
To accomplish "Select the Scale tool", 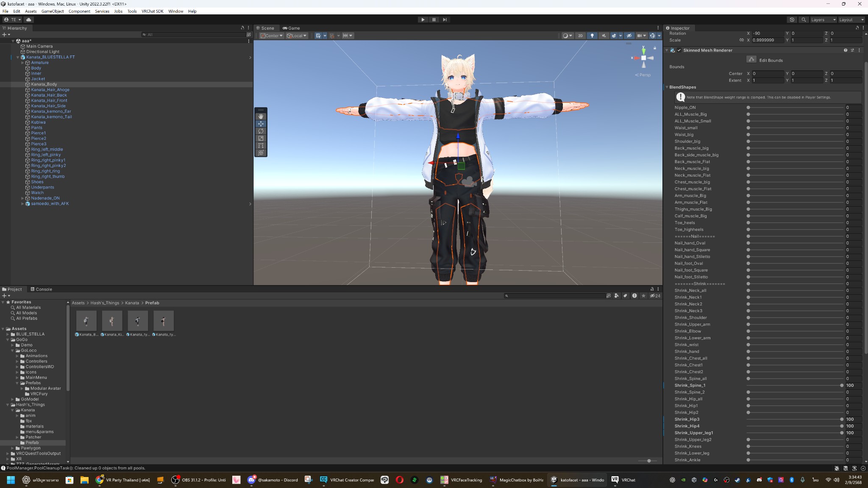I will [x=261, y=138].
